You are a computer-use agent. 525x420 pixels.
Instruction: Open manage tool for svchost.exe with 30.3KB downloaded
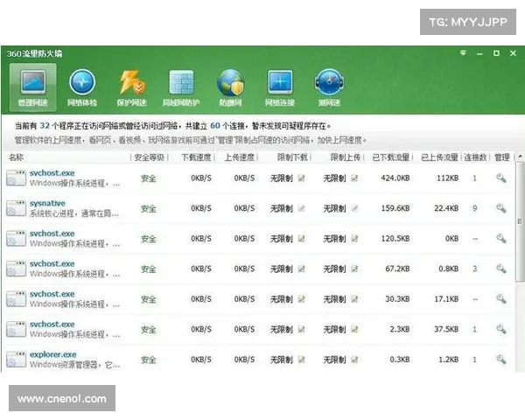click(x=501, y=298)
